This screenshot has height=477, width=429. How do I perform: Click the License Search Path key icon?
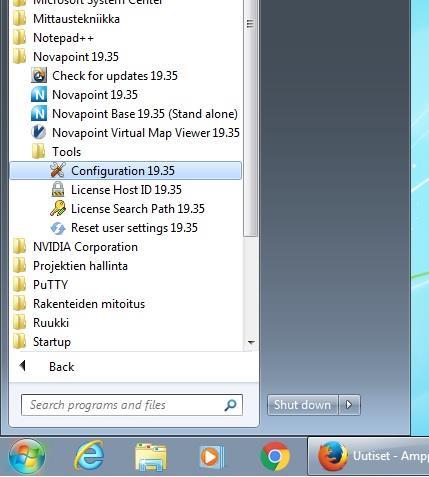[58, 208]
